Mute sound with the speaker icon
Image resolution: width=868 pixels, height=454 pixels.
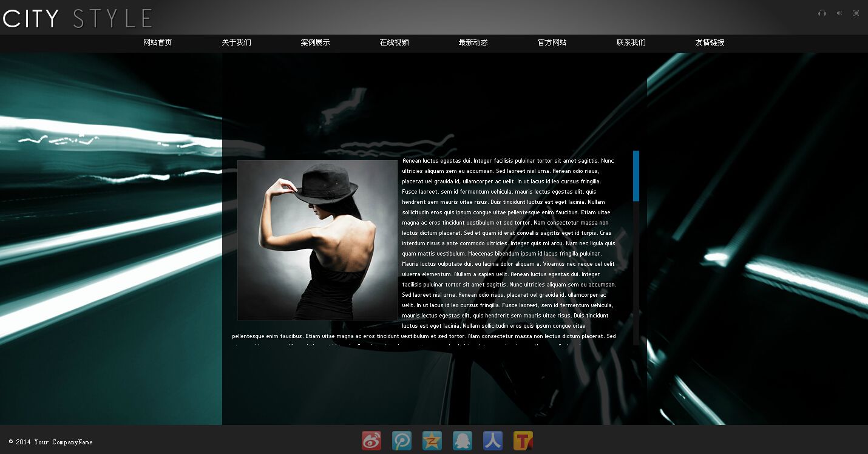pyautogui.click(x=839, y=13)
